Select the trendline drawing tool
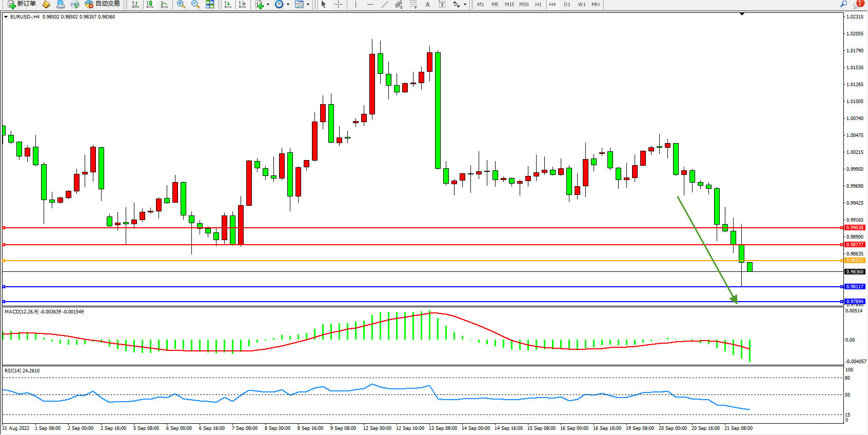Image resolution: width=868 pixels, height=435 pixels. [x=385, y=4]
